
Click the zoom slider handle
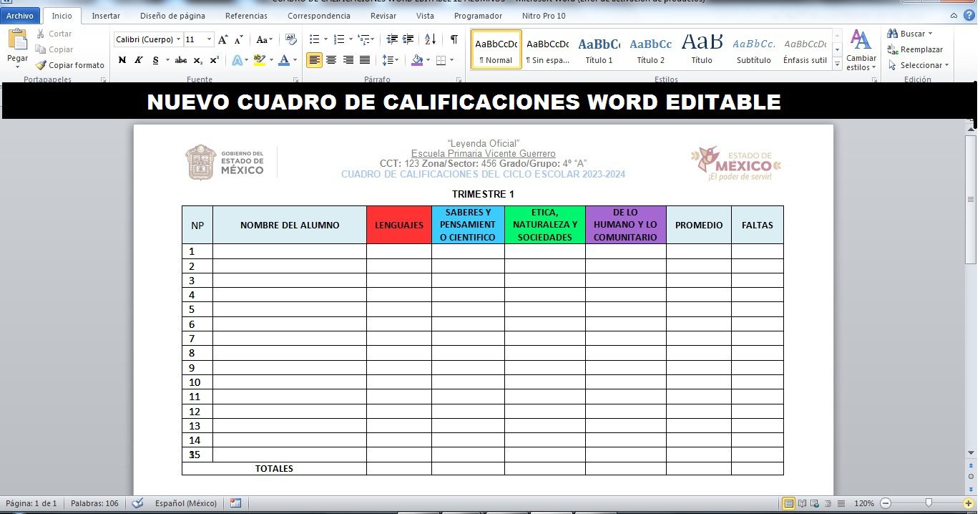(x=928, y=503)
